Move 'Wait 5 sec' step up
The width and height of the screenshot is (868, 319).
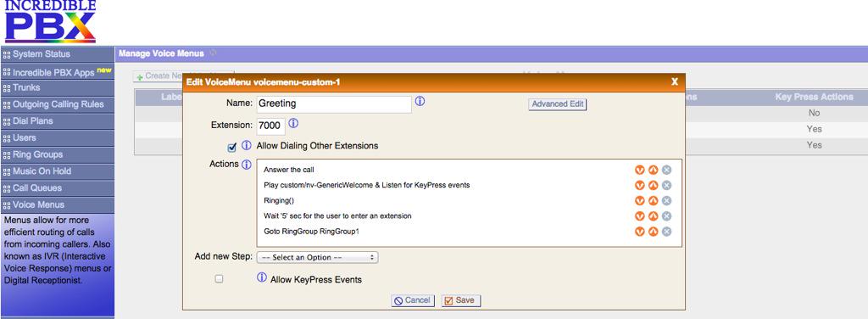[654, 216]
